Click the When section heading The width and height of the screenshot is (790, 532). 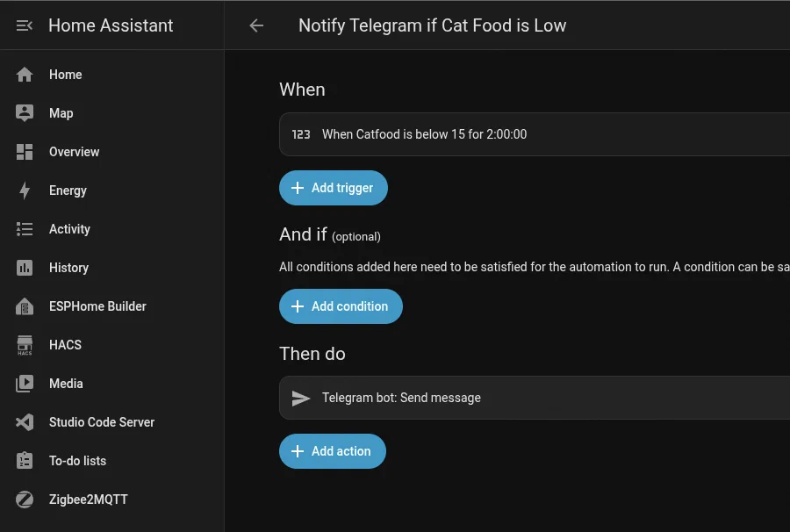coord(302,90)
